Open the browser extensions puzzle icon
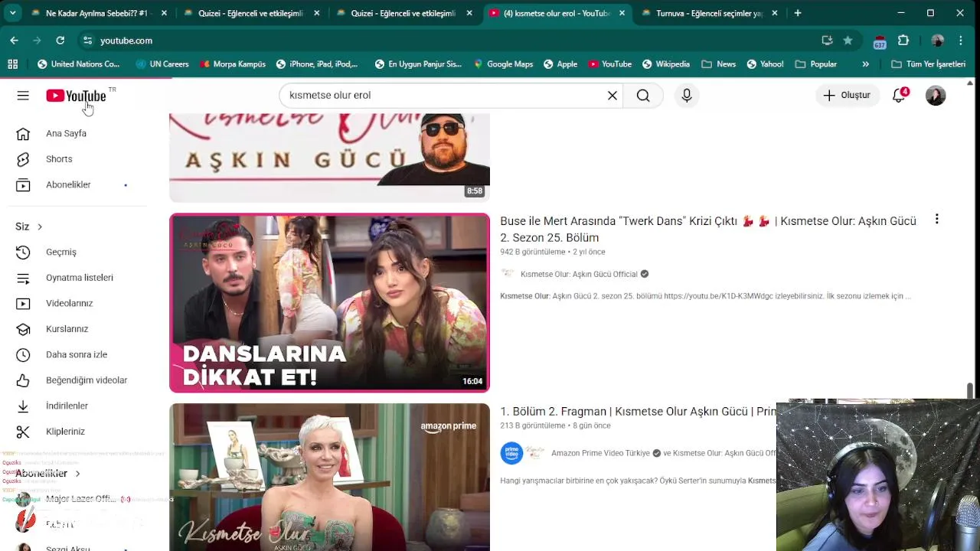The height and width of the screenshot is (551, 980). point(903,40)
